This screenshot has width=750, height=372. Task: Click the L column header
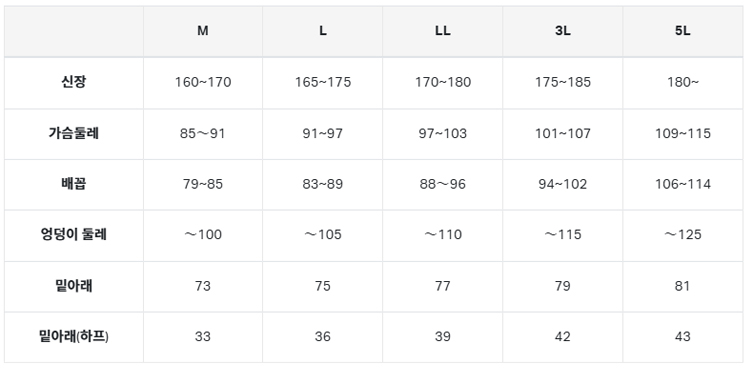click(323, 31)
